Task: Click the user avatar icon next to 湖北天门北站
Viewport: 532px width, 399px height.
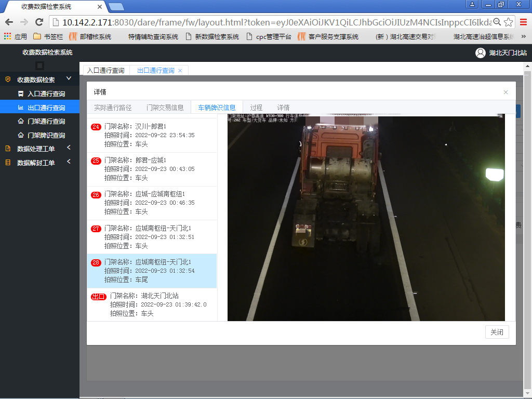Action: click(x=480, y=53)
